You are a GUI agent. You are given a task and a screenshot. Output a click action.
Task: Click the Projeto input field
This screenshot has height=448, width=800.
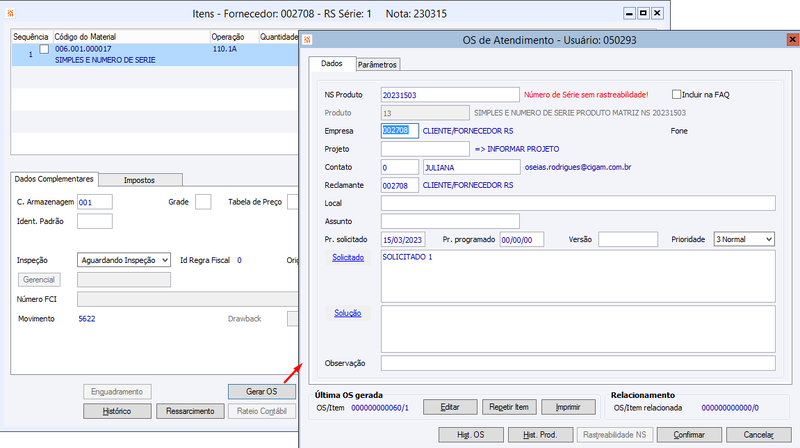425,149
